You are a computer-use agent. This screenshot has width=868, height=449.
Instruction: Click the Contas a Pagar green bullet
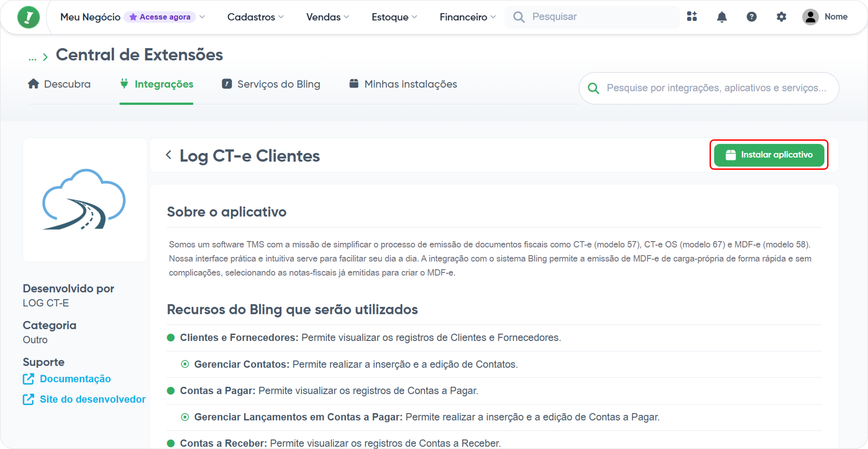point(171,390)
